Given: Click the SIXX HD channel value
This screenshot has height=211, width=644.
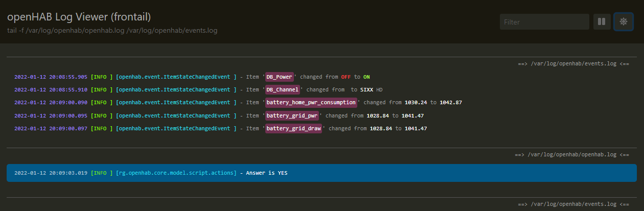Looking at the screenshot, I should 371,90.
